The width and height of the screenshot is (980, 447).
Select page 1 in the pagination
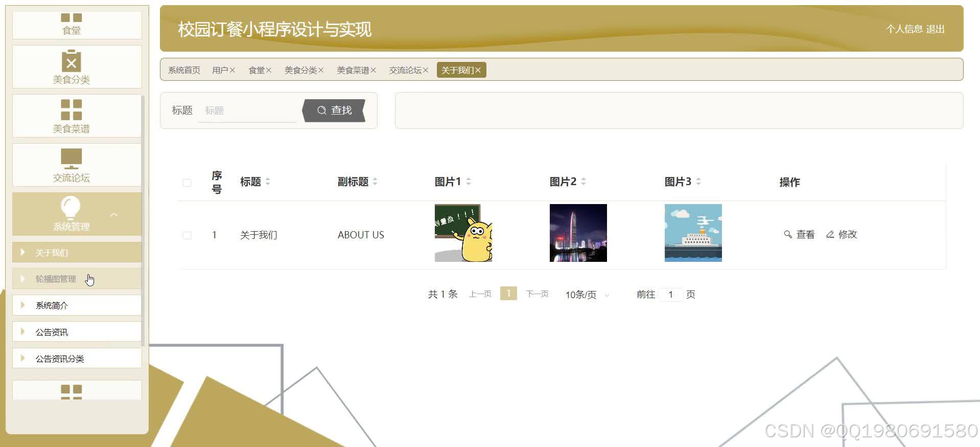coord(508,294)
